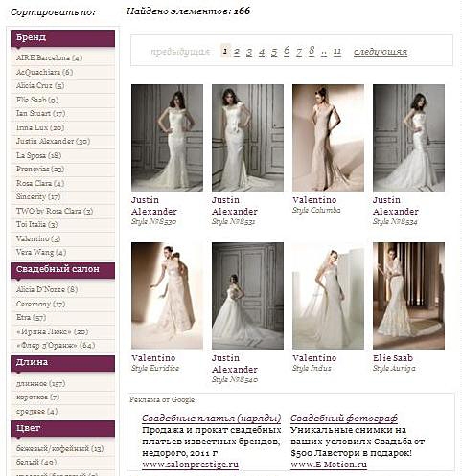The image size is (462, 476).
Task: Go to page 2 of results
Action: 237,52
